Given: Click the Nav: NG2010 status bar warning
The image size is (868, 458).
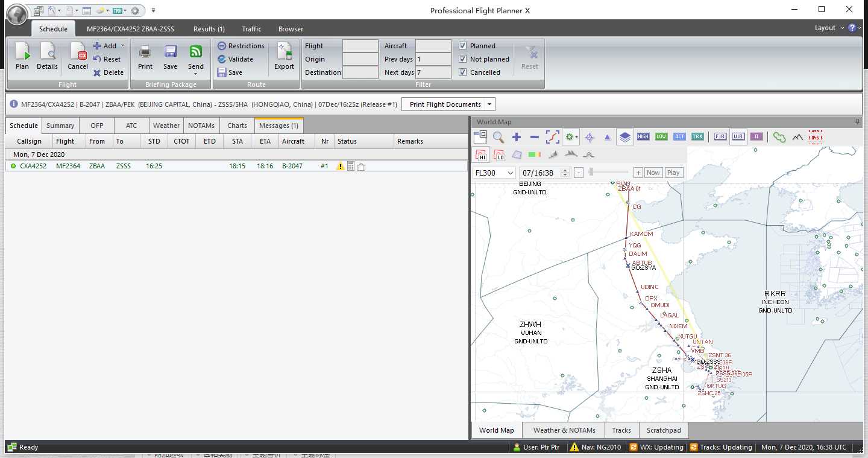Looking at the screenshot, I should (x=596, y=447).
